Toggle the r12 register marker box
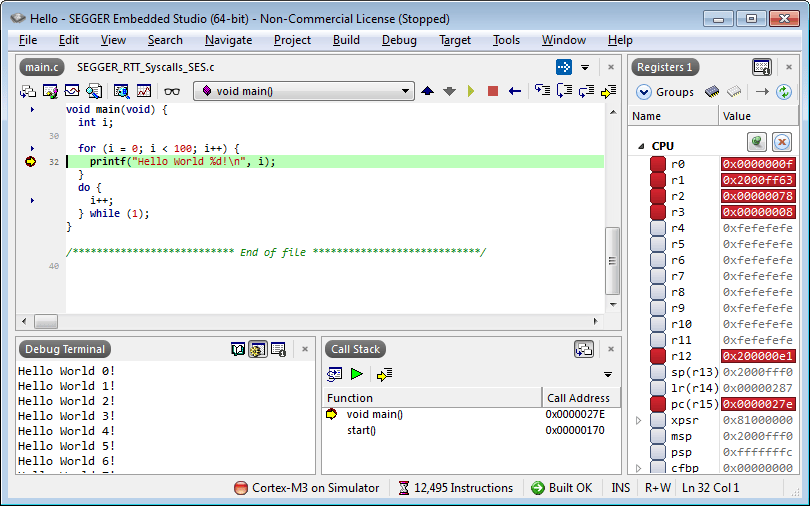 click(658, 356)
